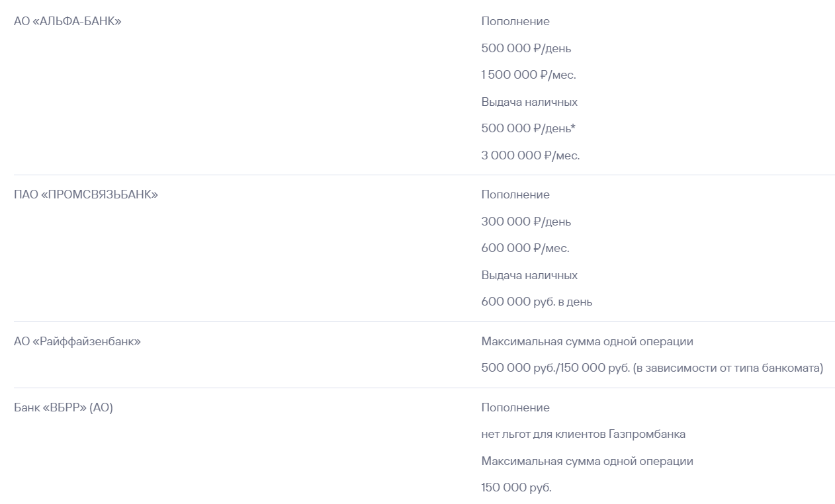Click the 500 000 ₽/день deposit limit
Screen dimensions: 835x504
[x=526, y=48]
